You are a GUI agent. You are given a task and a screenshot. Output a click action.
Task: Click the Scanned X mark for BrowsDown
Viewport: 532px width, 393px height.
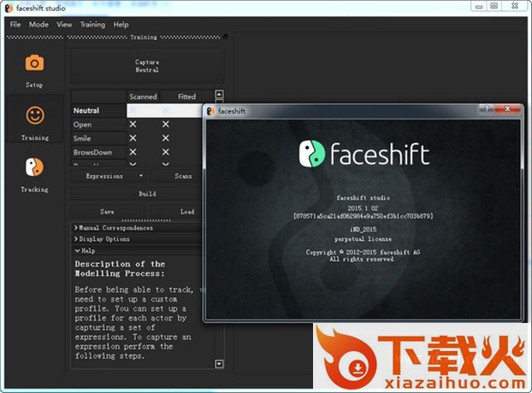click(x=133, y=152)
